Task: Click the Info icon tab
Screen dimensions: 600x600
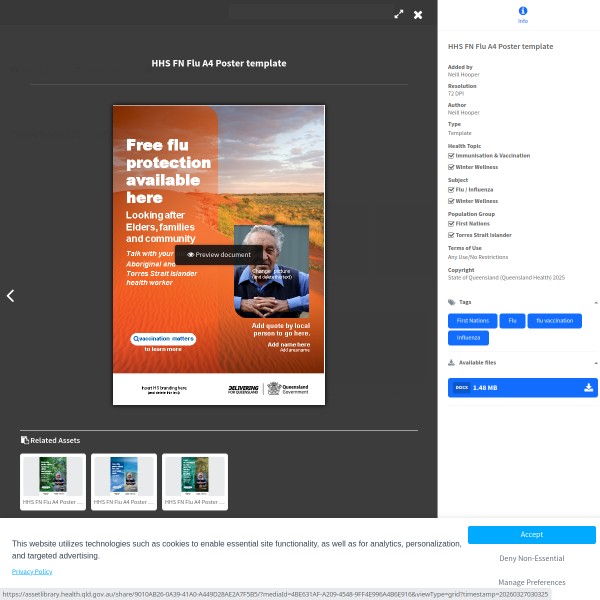Action: click(x=522, y=11)
